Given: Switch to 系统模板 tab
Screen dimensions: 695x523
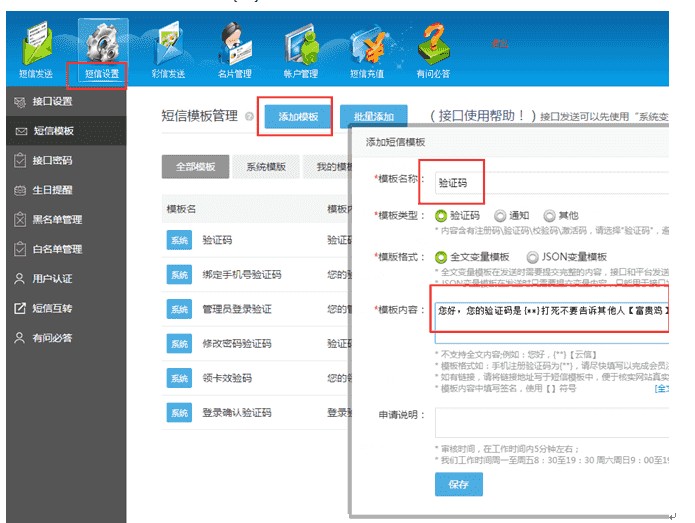Looking at the screenshot, I should [266, 167].
